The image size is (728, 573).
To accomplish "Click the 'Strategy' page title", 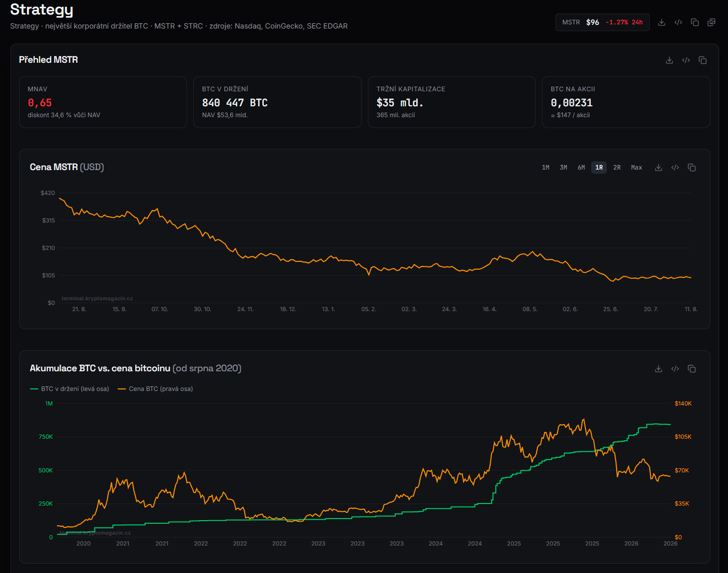I will coord(42,9).
